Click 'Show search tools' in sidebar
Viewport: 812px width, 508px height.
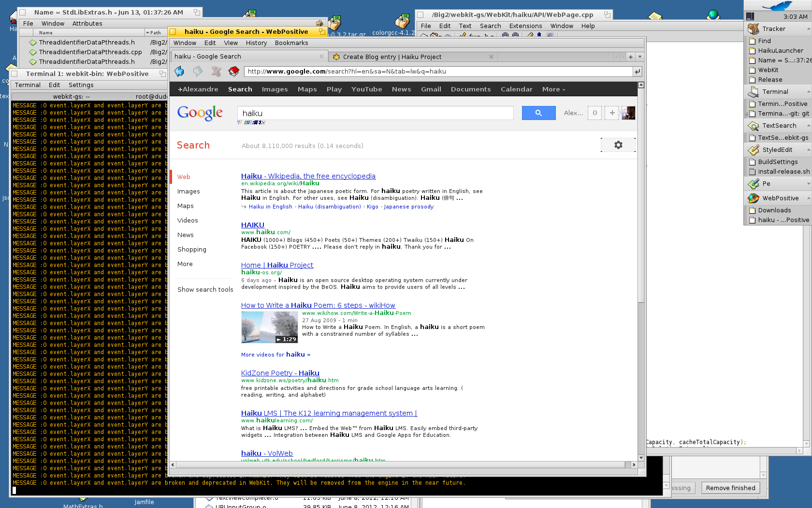(205, 290)
